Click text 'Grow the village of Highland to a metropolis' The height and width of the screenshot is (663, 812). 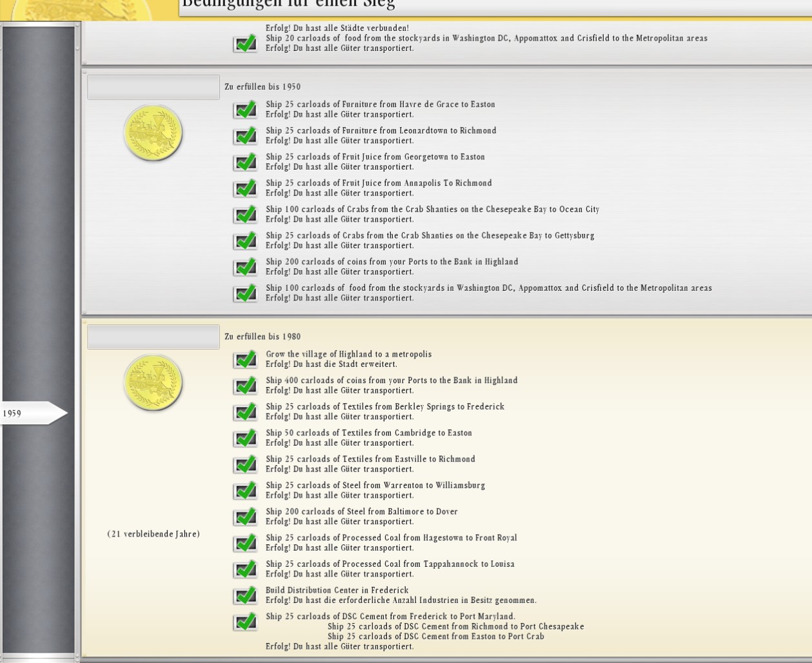point(349,354)
